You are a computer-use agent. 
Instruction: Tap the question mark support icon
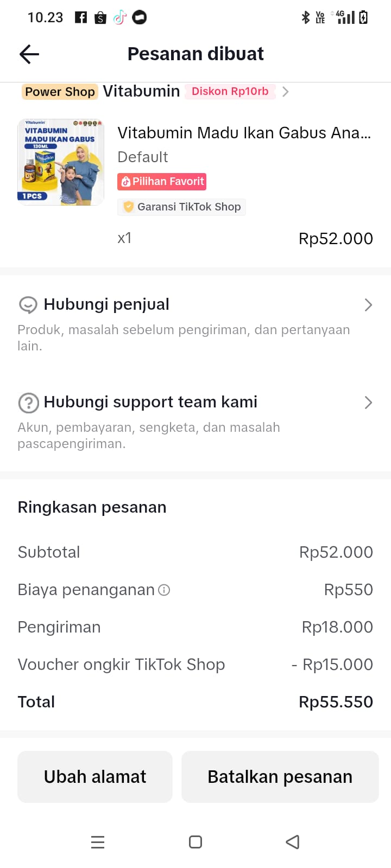[x=28, y=403]
